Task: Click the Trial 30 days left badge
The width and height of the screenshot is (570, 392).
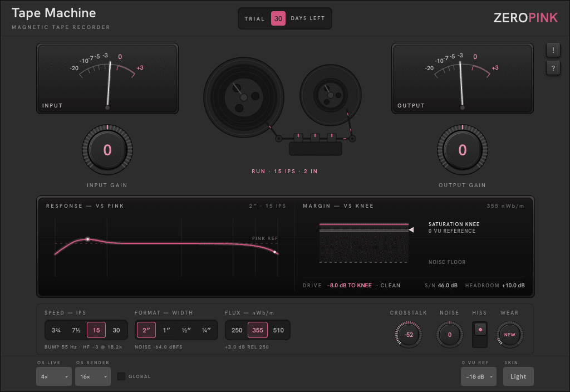Action: 284,18
